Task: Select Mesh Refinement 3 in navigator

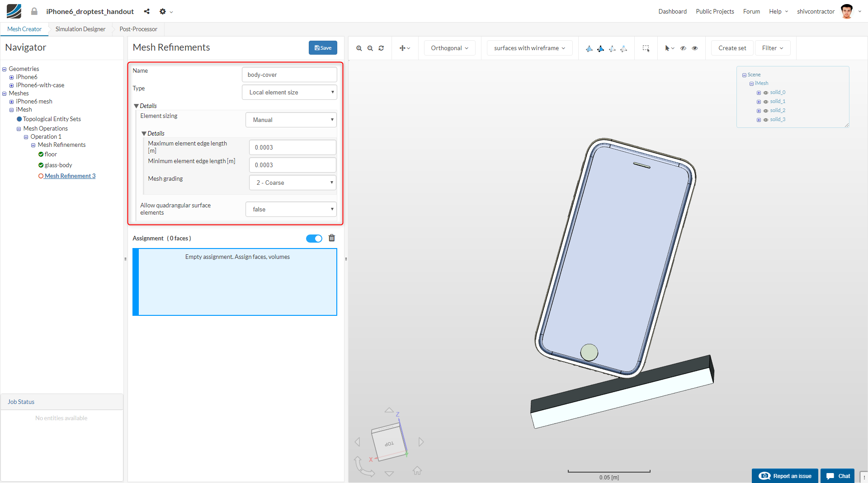Action: pyautogui.click(x=70, y=176)
